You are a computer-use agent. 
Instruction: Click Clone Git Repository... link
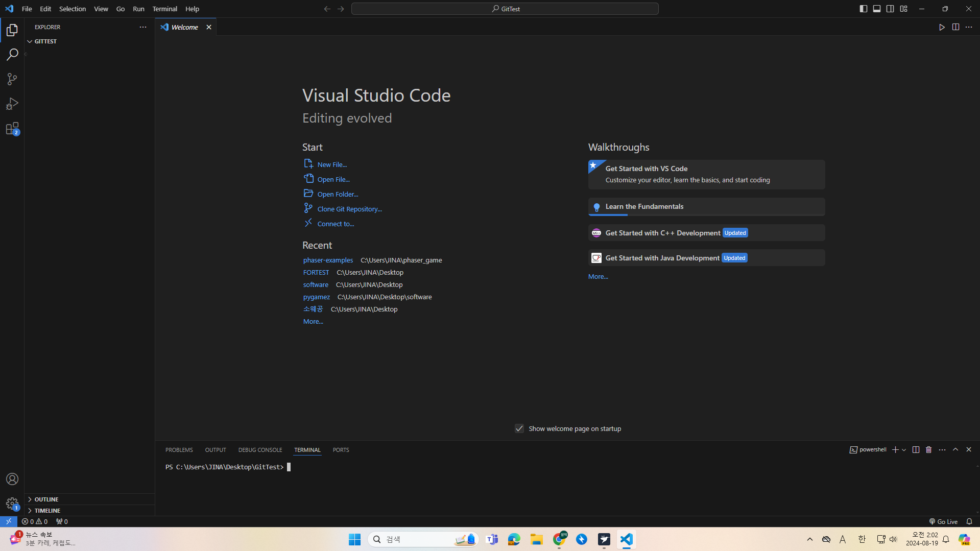coord(349,209)
